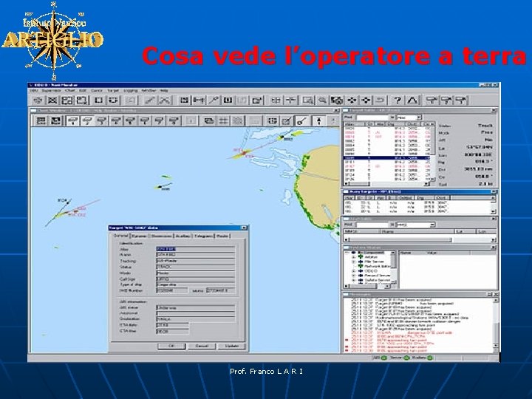Click the zoom-window icon with magnifier and rectangle
Screen dimensions: 532x399
click(x=307, y=100)
